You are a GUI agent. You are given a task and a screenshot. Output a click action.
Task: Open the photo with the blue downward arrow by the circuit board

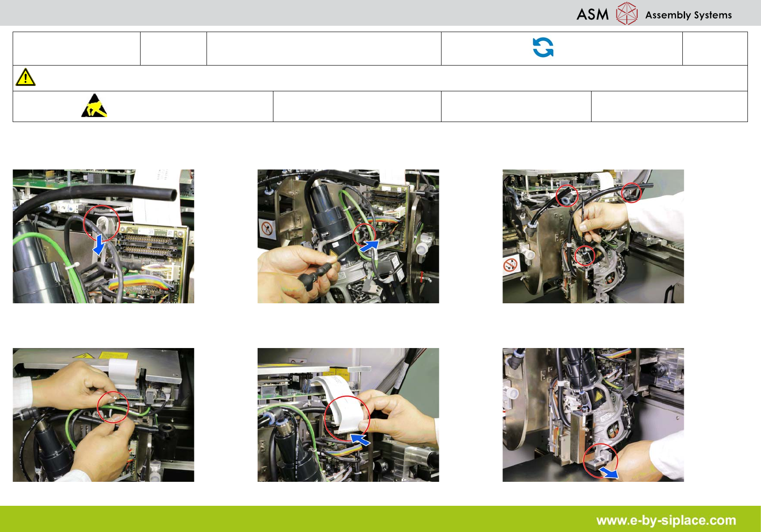coord(103,236)
